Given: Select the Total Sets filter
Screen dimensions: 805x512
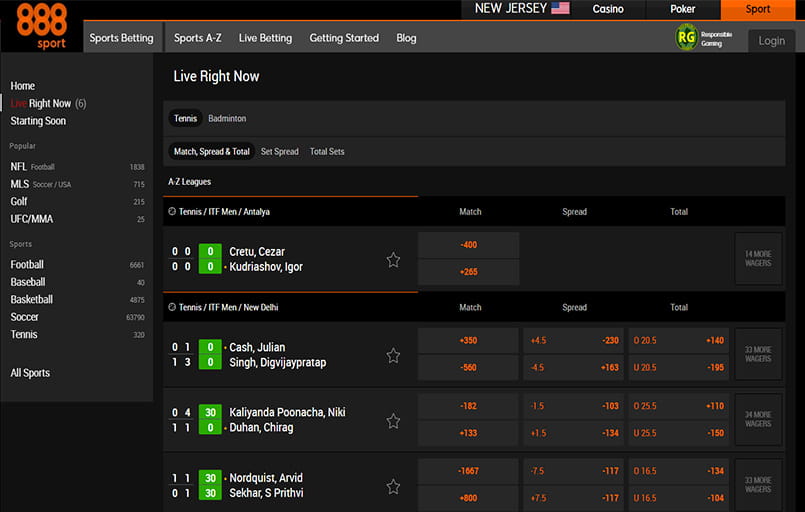Looking at the screenshot, I should 327,151.
